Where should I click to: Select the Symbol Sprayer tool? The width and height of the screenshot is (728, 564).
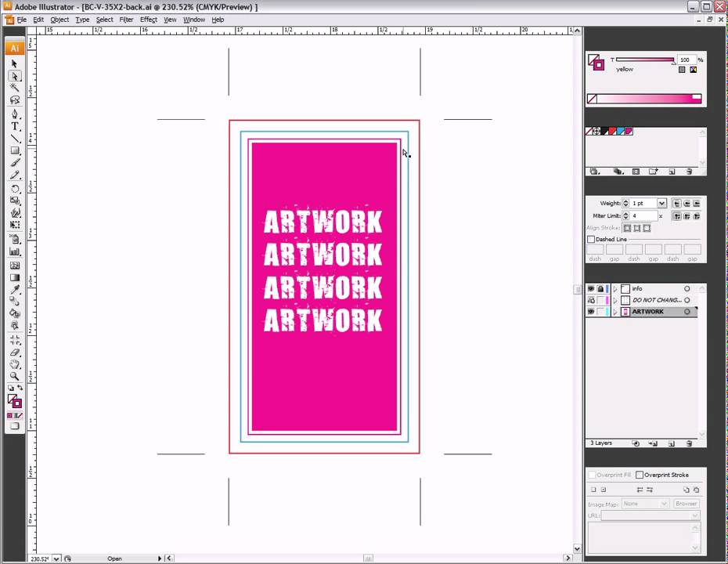pos(14,239)
